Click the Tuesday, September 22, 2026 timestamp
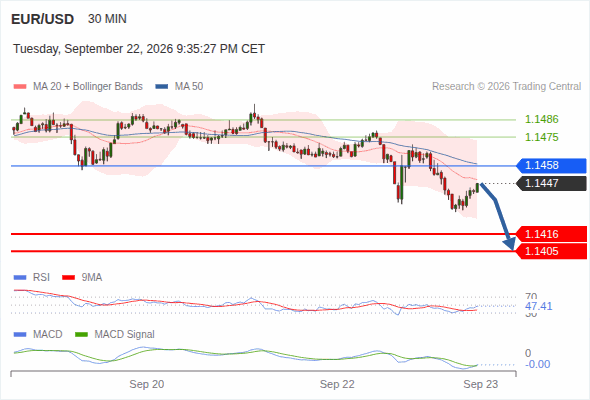Image resolution: width=590 pixels, height=400 pixels. pyautogui.click(x=139, y=49)
